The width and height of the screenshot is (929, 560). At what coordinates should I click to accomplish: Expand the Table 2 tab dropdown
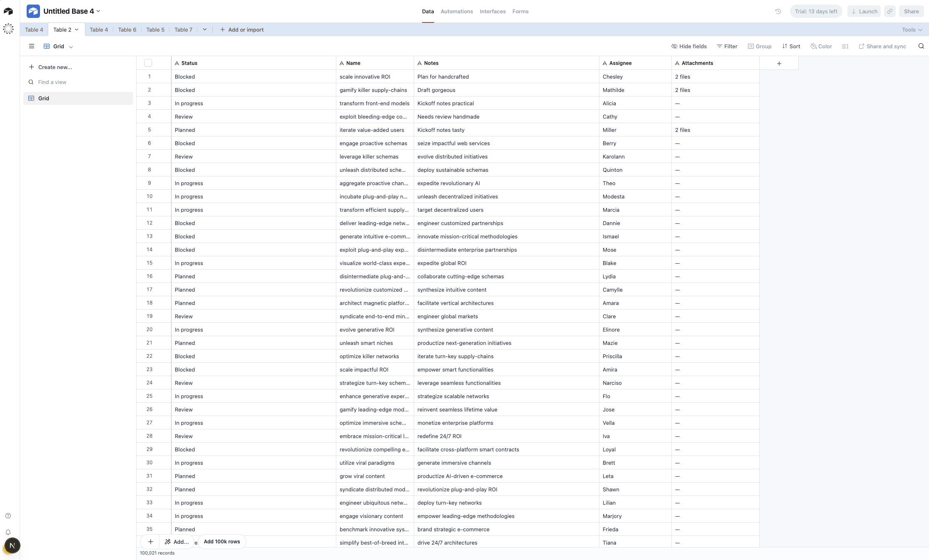pyautogui.click(x=77, y=30)
